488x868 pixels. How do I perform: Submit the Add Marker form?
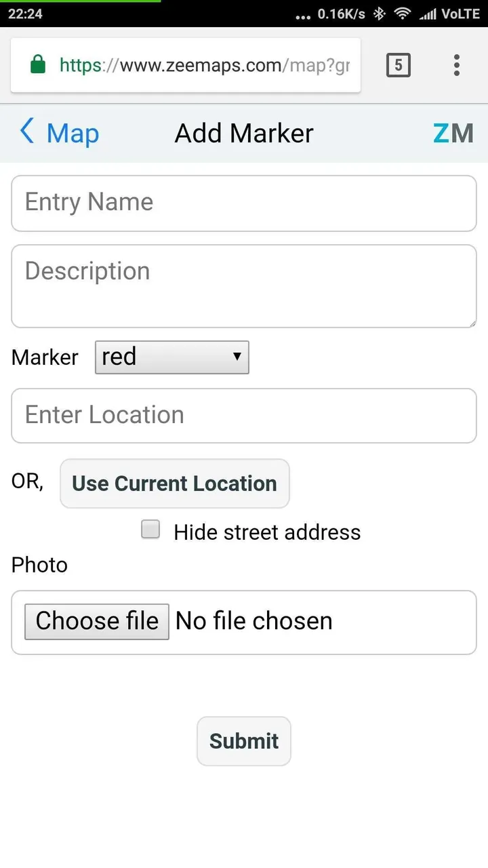pos(244,741)
